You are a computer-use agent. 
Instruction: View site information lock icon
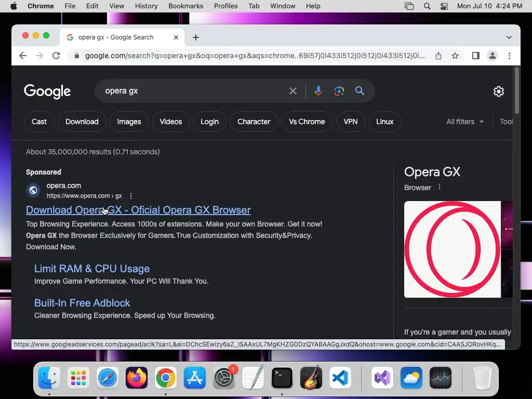pos(77,56)
